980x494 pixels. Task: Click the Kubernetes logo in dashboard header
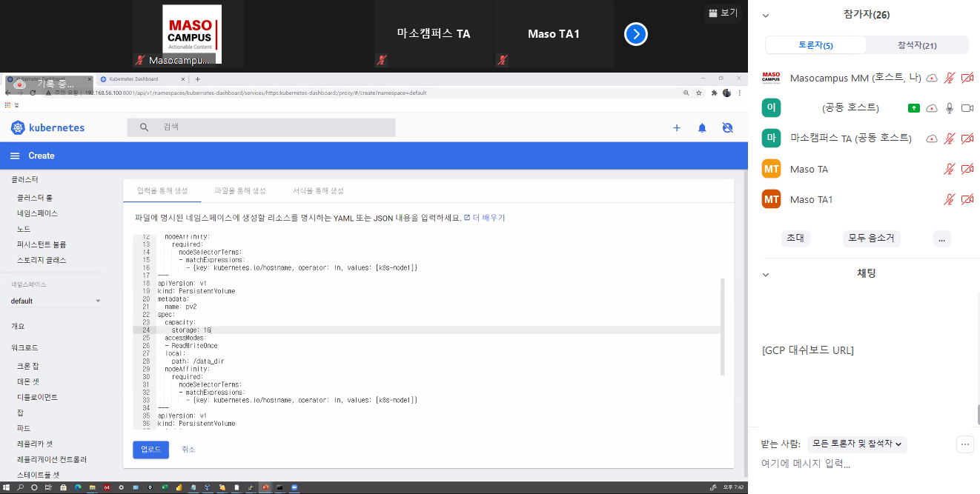tap(19, 127)
